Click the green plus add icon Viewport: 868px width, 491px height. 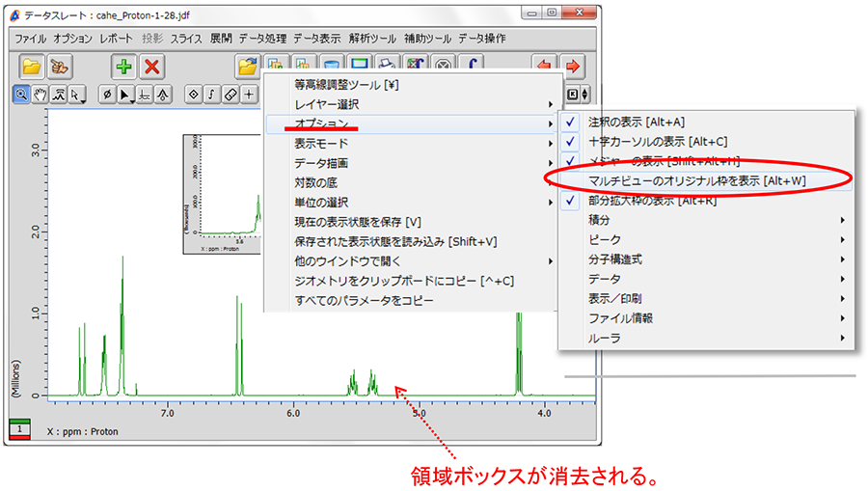(123, 67)
